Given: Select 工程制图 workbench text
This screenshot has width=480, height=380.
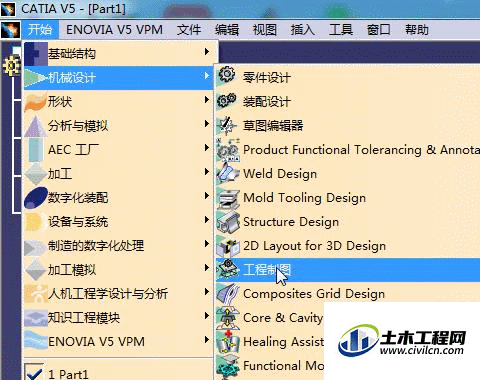Looking at the screenshot, I should [267, 270].
